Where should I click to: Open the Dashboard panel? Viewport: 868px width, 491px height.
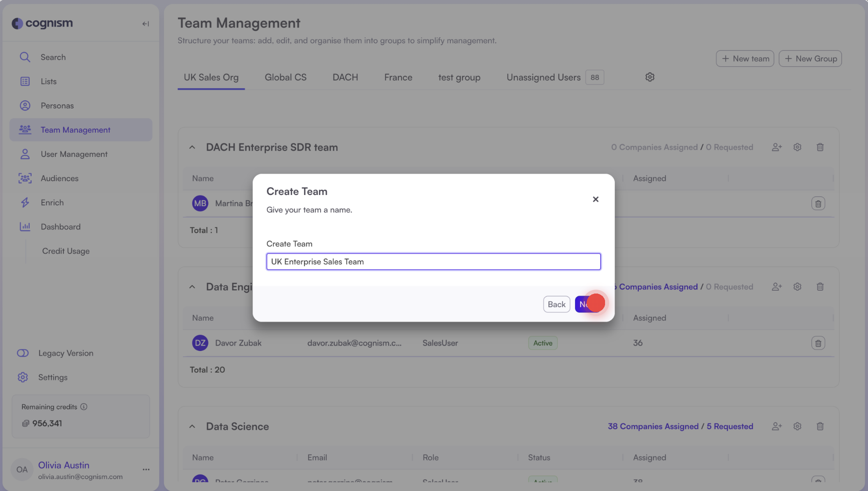coord(60,227)
